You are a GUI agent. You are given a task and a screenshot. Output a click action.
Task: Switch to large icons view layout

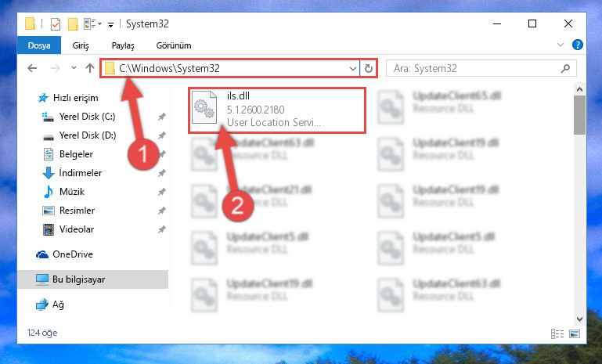click(x=575, y=333)
